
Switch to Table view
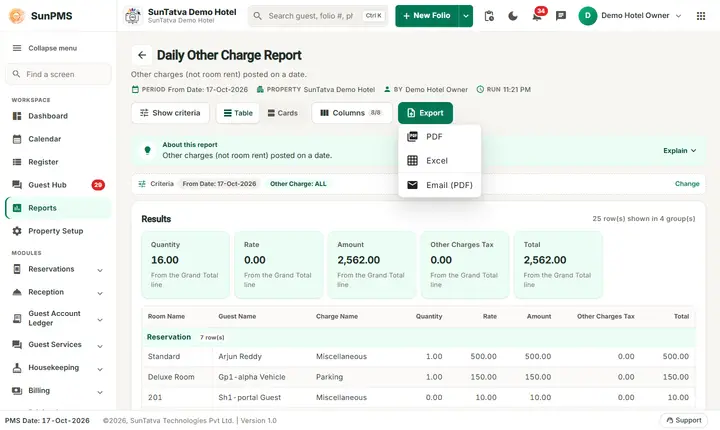(x=238, y=113)
